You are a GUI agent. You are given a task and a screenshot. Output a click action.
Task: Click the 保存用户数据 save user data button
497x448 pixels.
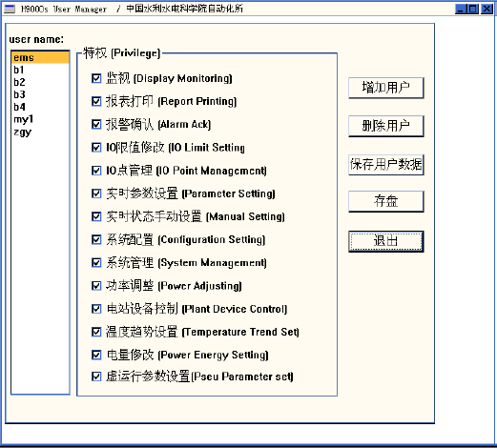point(386,165)
